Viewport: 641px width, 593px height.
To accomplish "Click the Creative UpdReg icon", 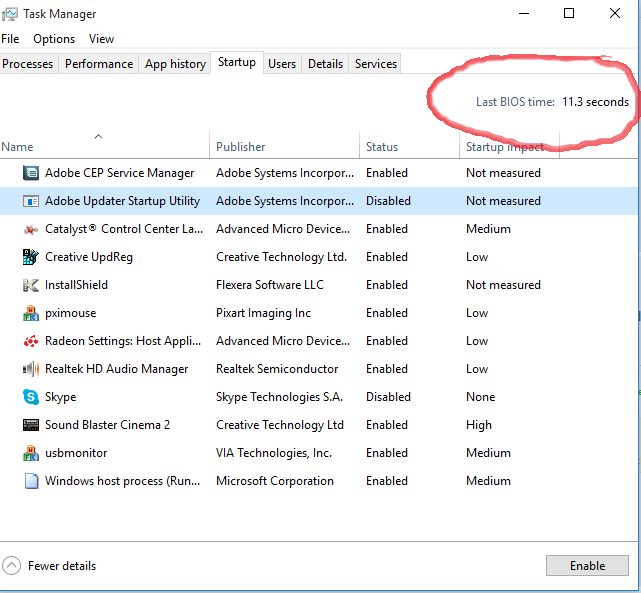I will pyautogui.click(x=31, y=257).
